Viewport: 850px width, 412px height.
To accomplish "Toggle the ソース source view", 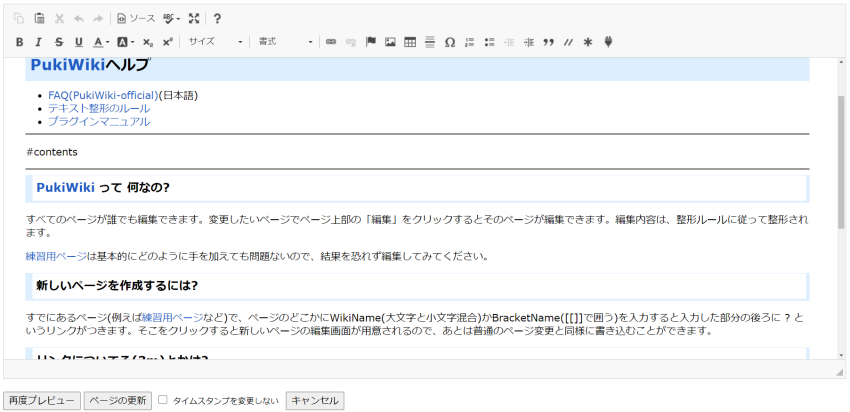I will pos(136,18).
